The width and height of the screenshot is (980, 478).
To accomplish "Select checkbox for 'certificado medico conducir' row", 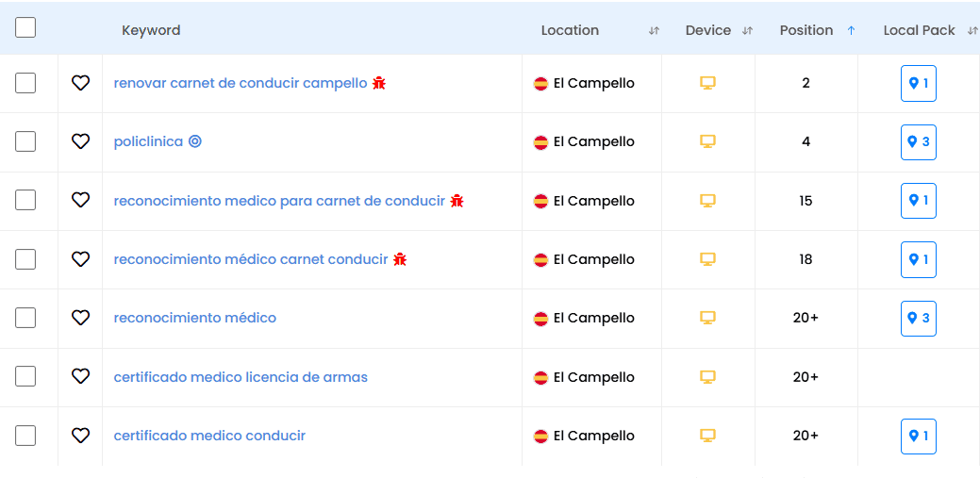I will pyautogui.click(x=25, y=436).
